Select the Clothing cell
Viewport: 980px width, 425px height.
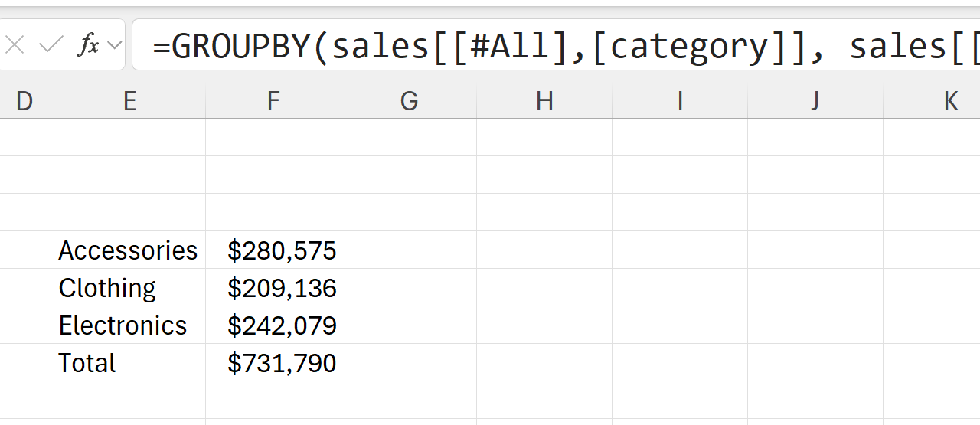tap(129, 288)
